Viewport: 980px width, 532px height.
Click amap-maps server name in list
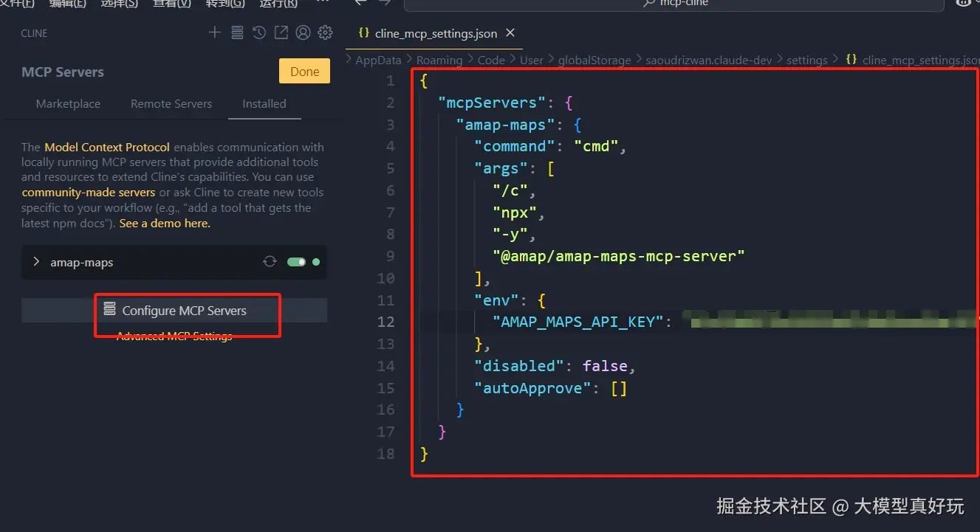point(81,263)
